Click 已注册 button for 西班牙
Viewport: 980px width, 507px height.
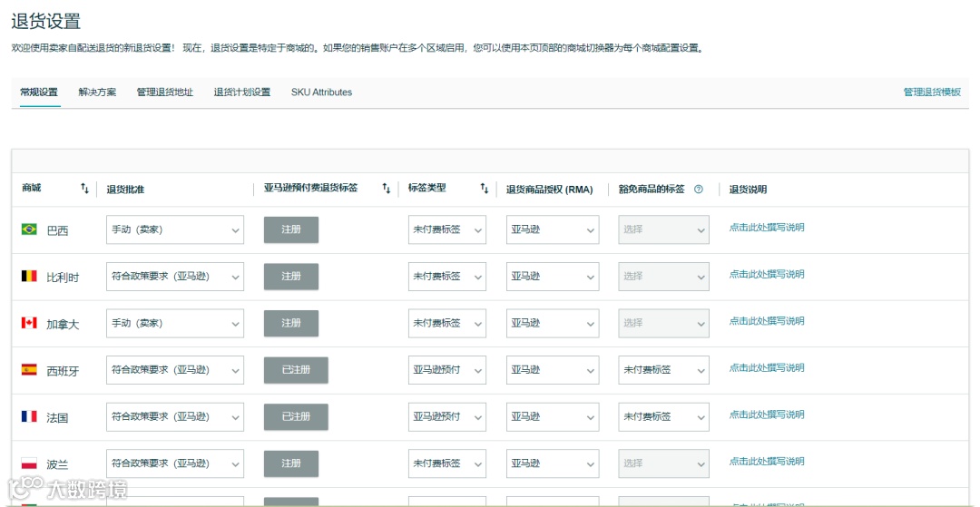296,370
